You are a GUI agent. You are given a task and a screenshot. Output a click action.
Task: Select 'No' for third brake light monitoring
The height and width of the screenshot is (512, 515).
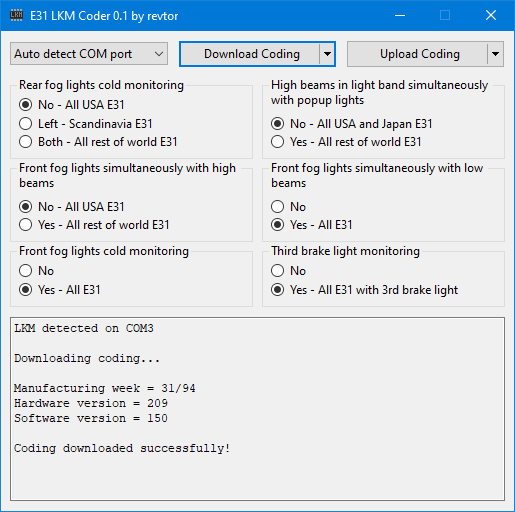point(288,271)
